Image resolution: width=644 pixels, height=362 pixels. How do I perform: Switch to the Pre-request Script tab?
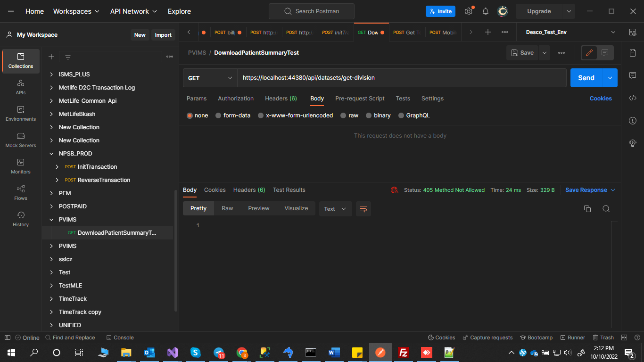[x=360, y=99]
